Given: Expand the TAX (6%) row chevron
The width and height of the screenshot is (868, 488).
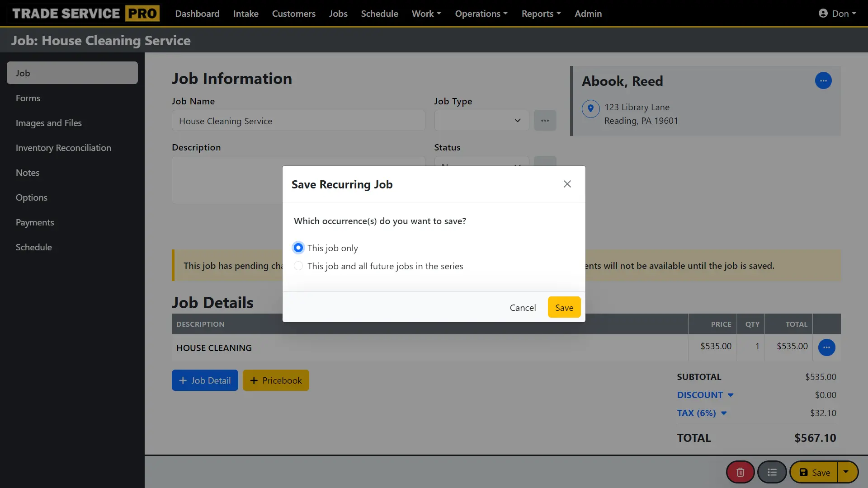Looking at the screenshot, I should click(724, 413).
